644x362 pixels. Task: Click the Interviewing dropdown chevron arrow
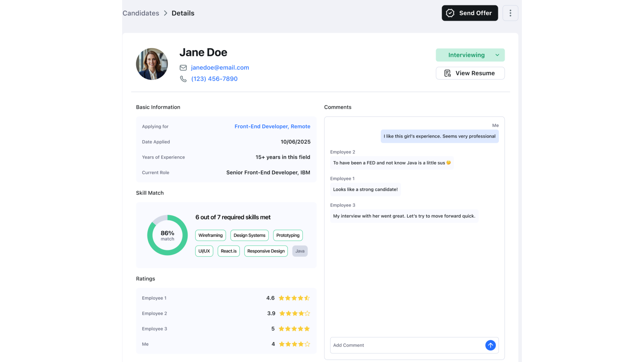click(497, 55)
